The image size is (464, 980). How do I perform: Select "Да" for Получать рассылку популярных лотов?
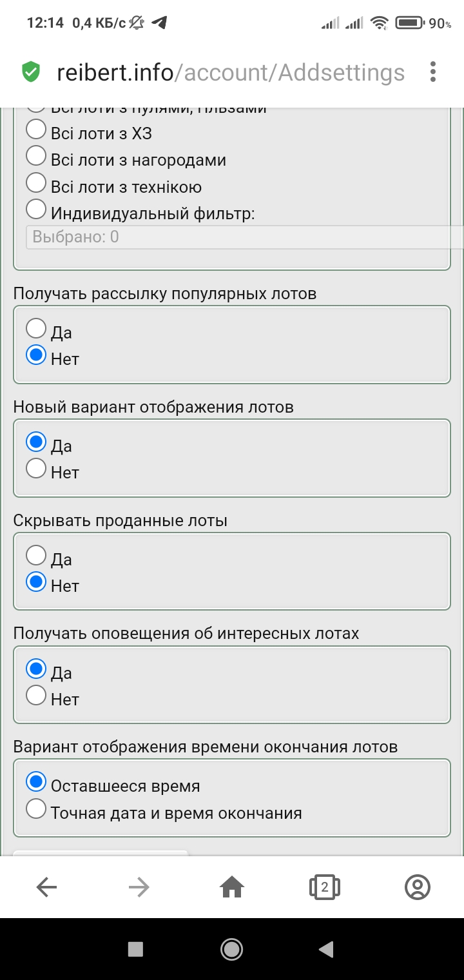pyautogui.click(x=36, y=328)
